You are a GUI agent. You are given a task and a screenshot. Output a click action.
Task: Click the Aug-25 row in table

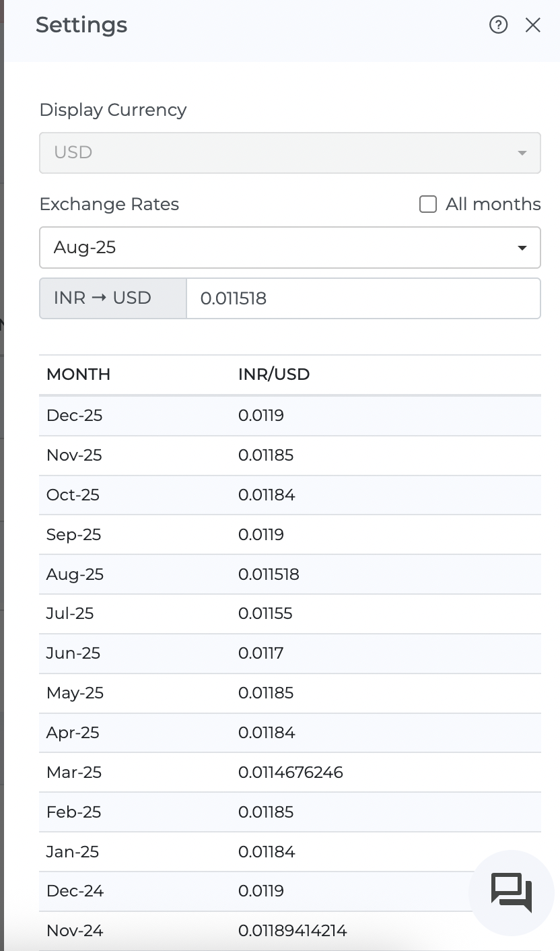[x=289, y=575]
